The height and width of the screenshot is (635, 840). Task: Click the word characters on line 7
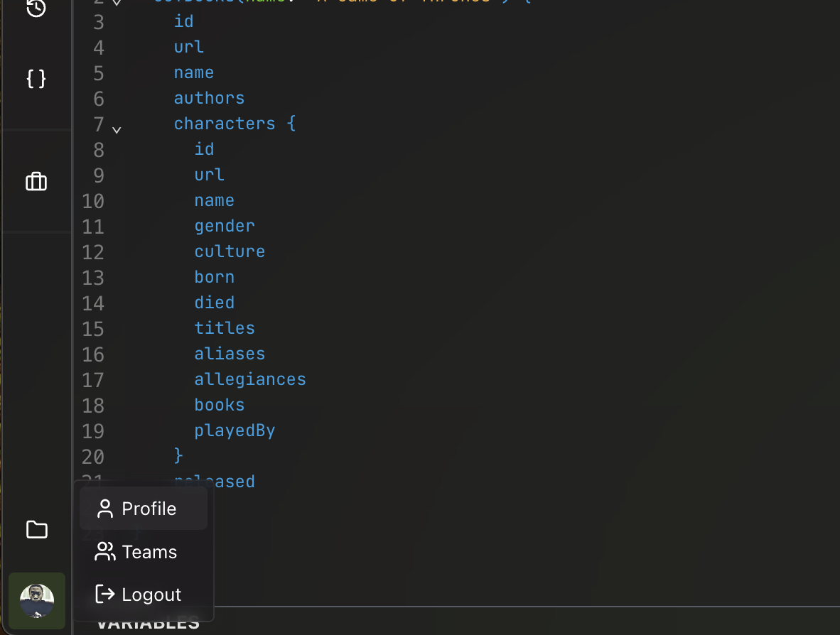[225, 124]
